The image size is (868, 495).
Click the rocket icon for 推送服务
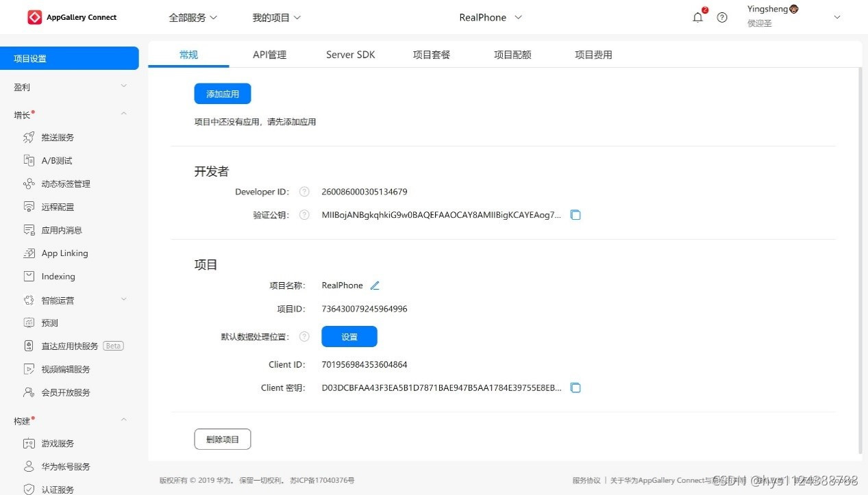tap(29, 138)
